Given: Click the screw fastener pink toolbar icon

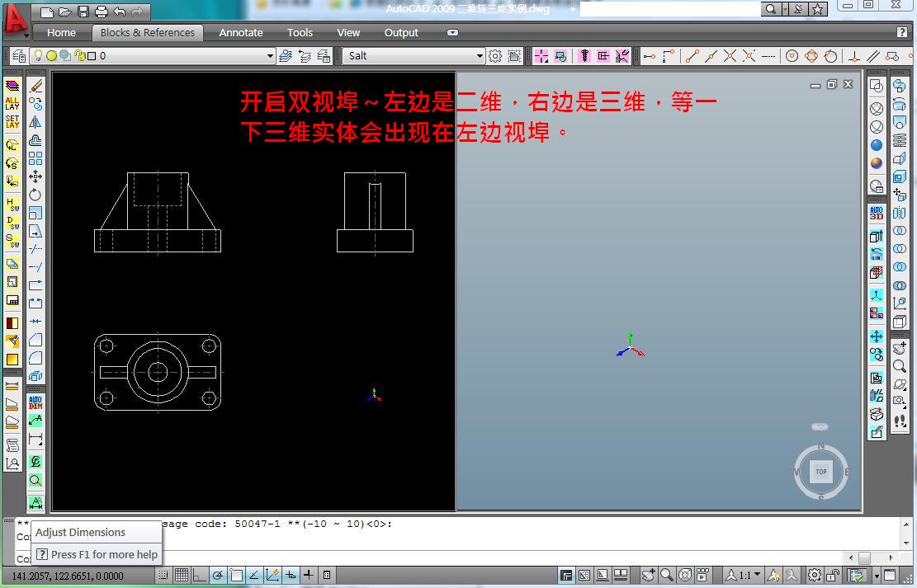Looking at the screenshot, I should (x=584, y=56).
